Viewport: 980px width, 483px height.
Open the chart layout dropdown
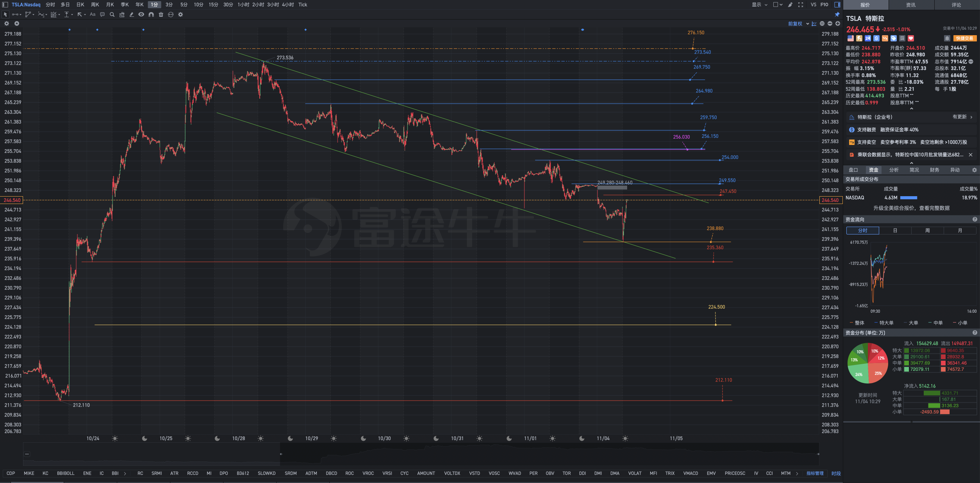tap(778, 5)
